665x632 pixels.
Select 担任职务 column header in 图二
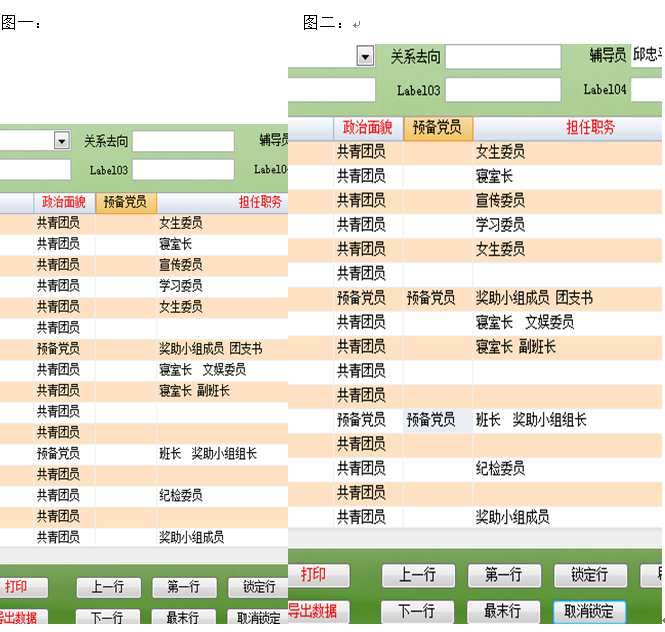tap(567, 128)
